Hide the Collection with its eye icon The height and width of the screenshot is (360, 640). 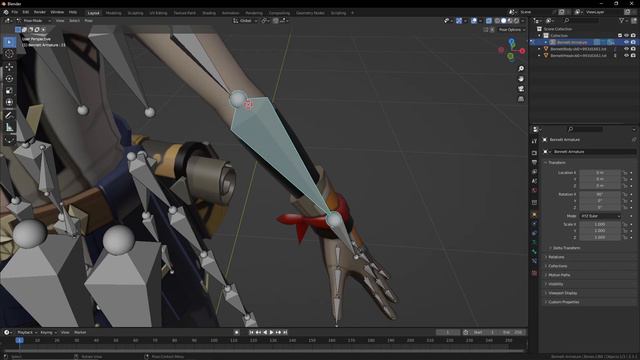point(627,36)
